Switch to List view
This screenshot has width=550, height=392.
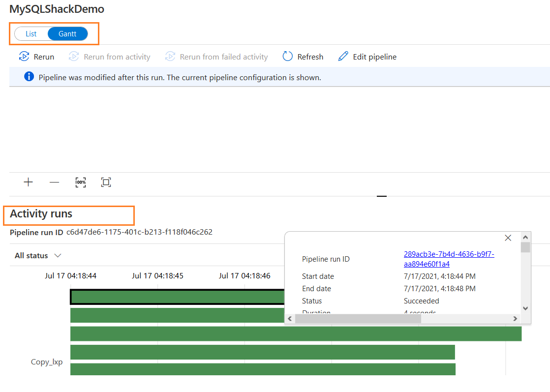click(31, 34)
